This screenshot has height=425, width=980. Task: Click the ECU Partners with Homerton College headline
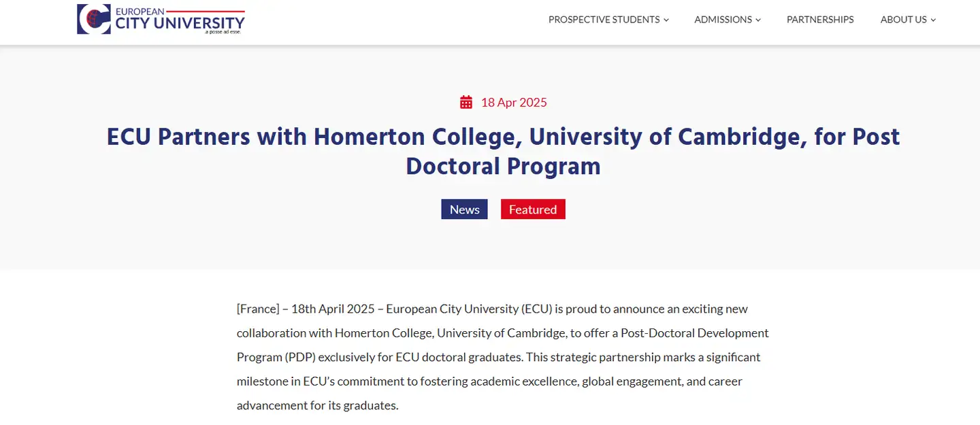click(504, 152)
